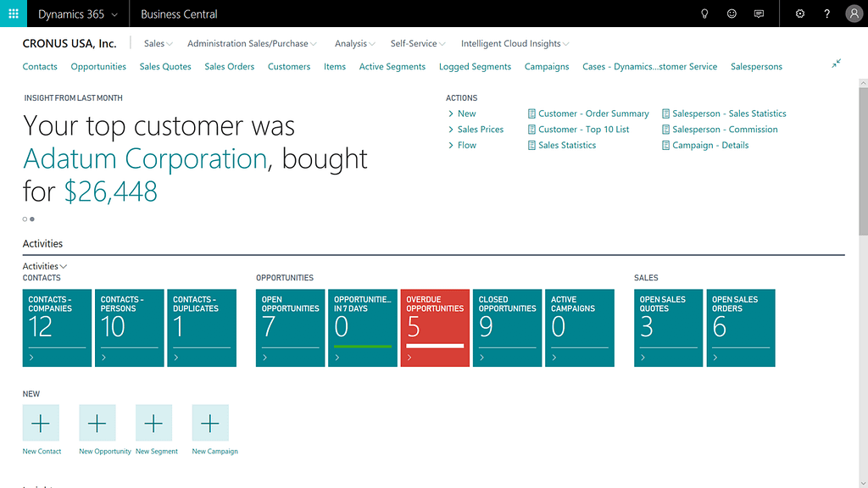Click the scrollbar up arrow
Viewport: 868px width, 488px height.
coord(863,83)
